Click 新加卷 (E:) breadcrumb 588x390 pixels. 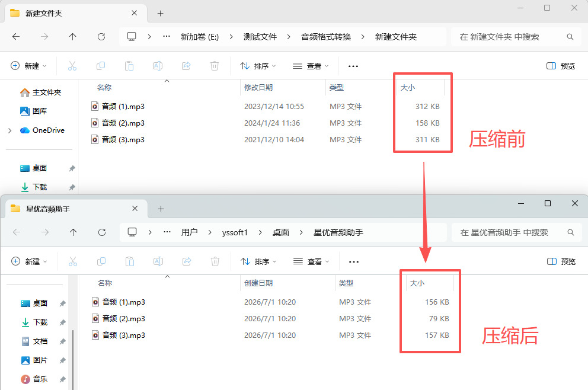[x=200, y=37]
